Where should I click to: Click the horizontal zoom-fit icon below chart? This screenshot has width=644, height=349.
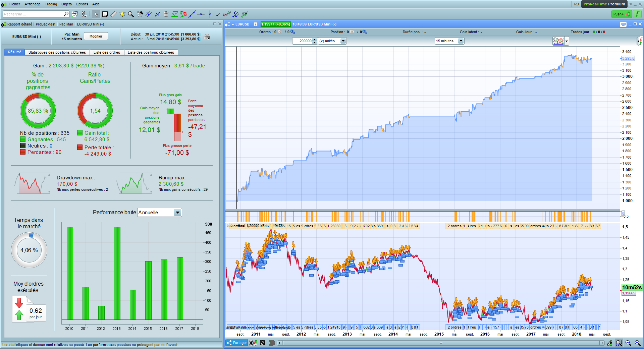[619, 343]
